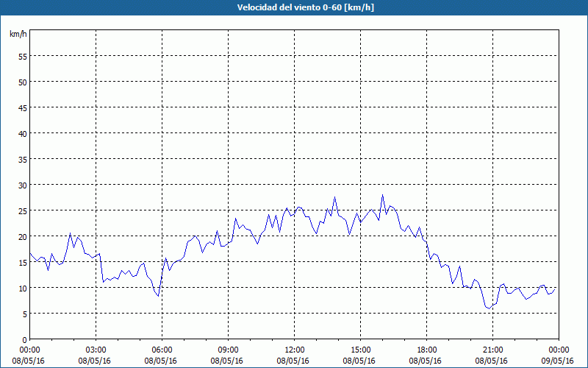Click the 09:00 time label on x-axis
588x368 pixels.
click(x=228, y=350)
